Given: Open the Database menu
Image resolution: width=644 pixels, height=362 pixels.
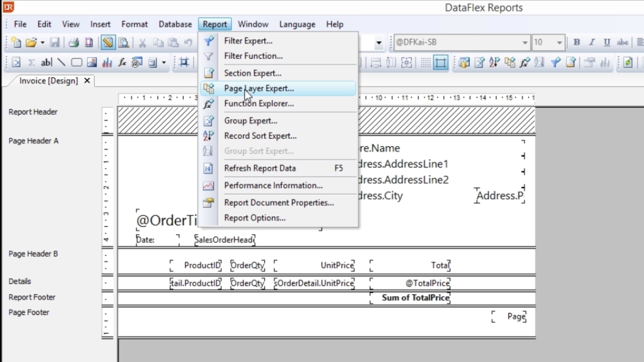Looking at the screenshot, I should 175,24.
